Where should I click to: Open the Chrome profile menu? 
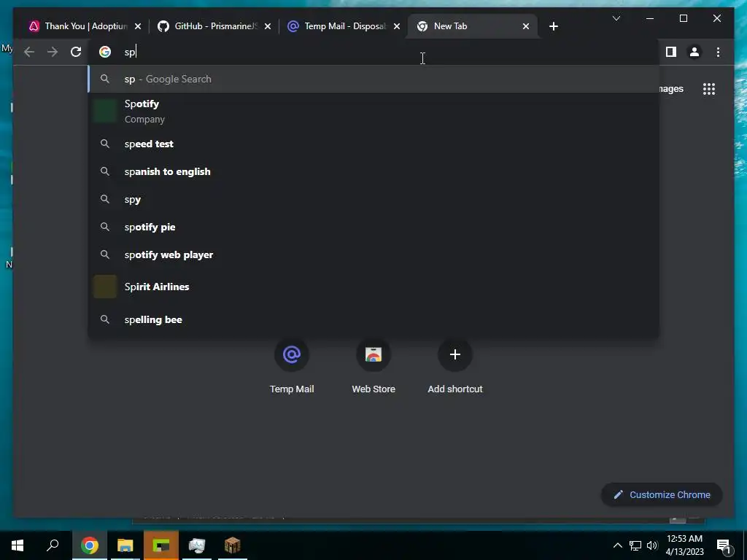tap(694, 52)
